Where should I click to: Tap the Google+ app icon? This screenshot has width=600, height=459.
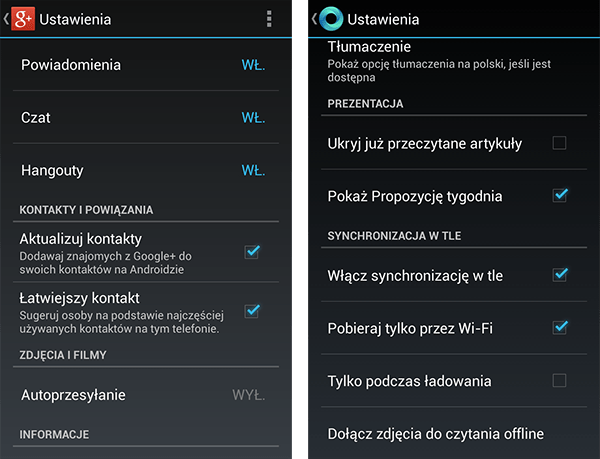[x=23, y=19]
